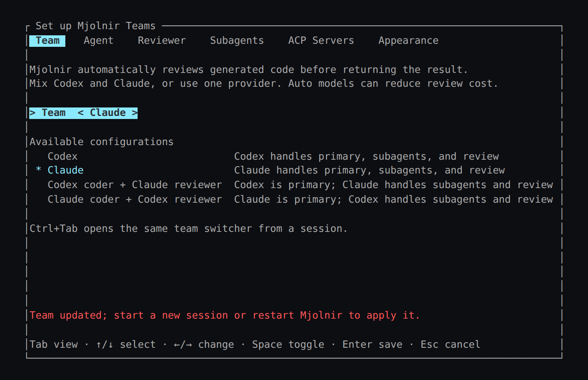Click the up/down select arrows hint
The image size is (588, 380).
pos(126,344)
